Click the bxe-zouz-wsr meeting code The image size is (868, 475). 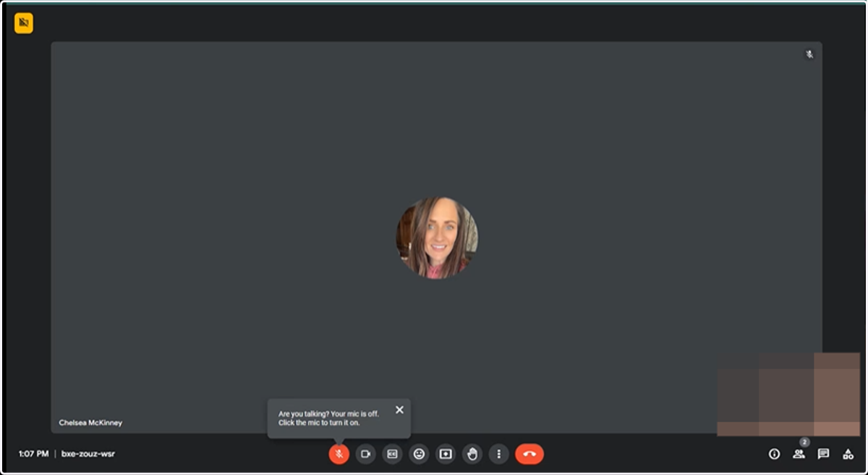pyautogui.click(x=88, y=454)
